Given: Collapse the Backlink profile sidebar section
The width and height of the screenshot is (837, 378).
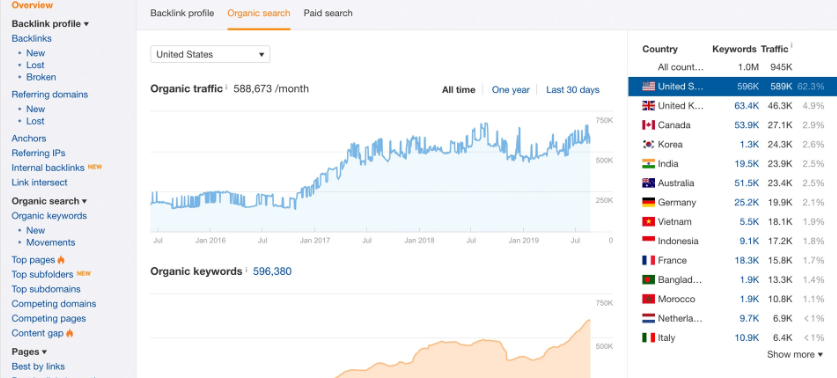Looking at the screenshot, I should click(x=50, y=24).
